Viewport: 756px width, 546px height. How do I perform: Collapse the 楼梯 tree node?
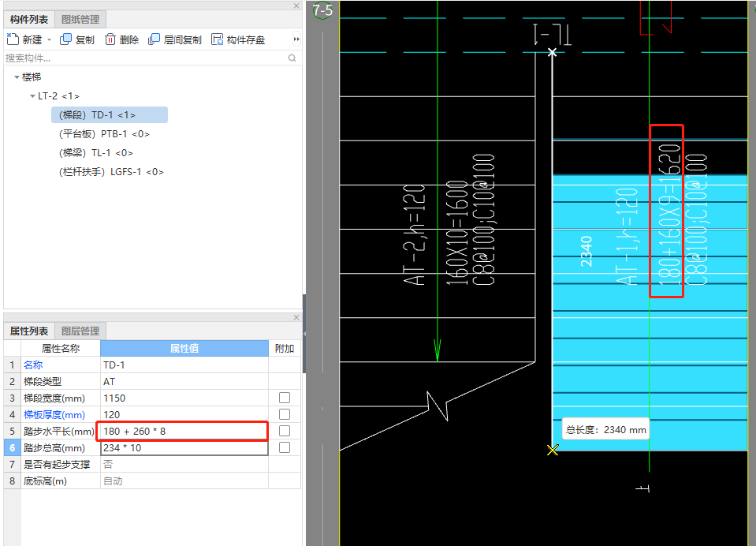17,77
